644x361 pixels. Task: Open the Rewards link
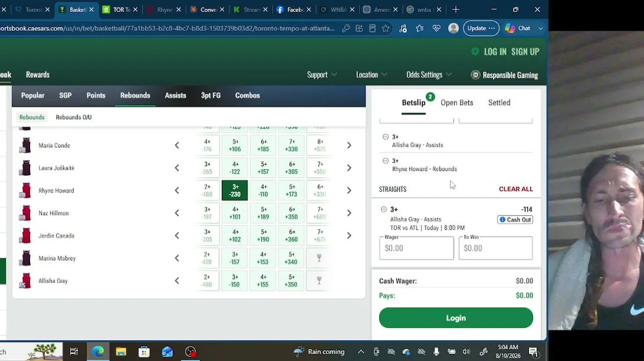point(38,75)
